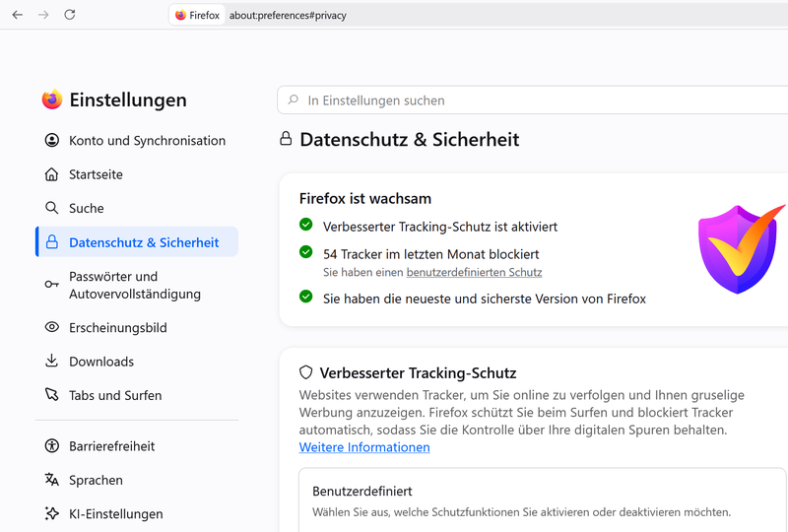Click the Firefox logo beside Einstellungen
Viewport: 788px width, 532px height.
[x=52, y=100]
